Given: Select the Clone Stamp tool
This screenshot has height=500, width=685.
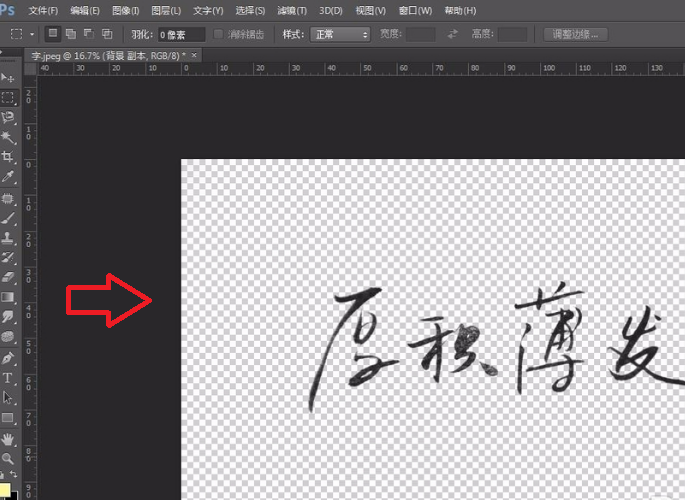Looking at the screenshot, I should tap(8, 238).
